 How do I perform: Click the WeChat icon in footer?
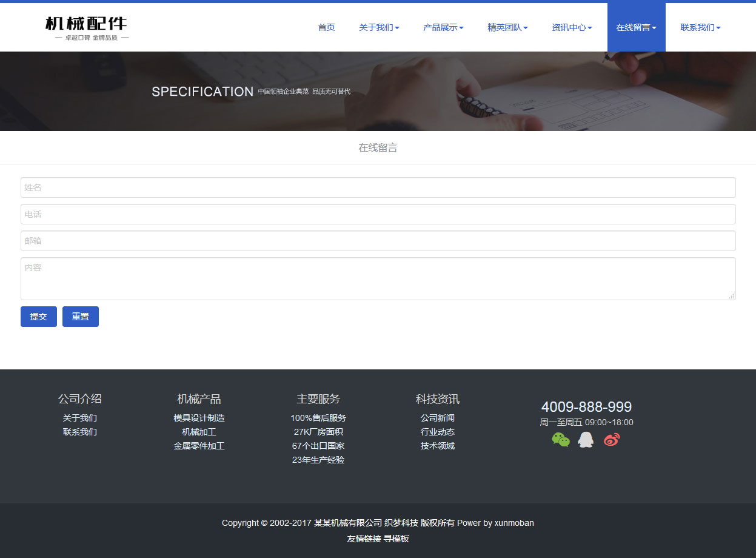coord(561,440)
